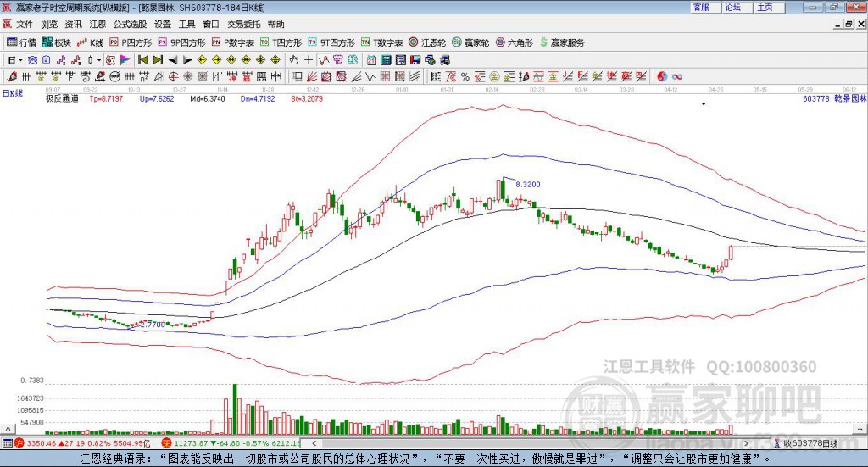Expand the small black triangle above chart
868x467 pixels.
(704, 103)
